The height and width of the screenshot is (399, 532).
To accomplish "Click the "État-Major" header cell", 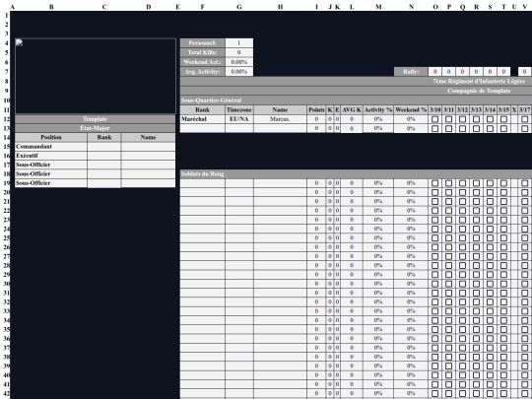I will point(95,128).
